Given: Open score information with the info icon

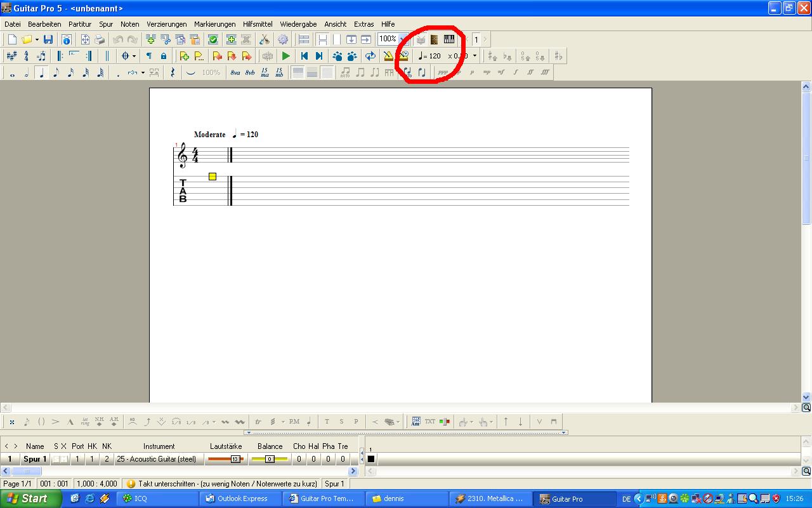Looking at the screenshot, I should [66, 39].
